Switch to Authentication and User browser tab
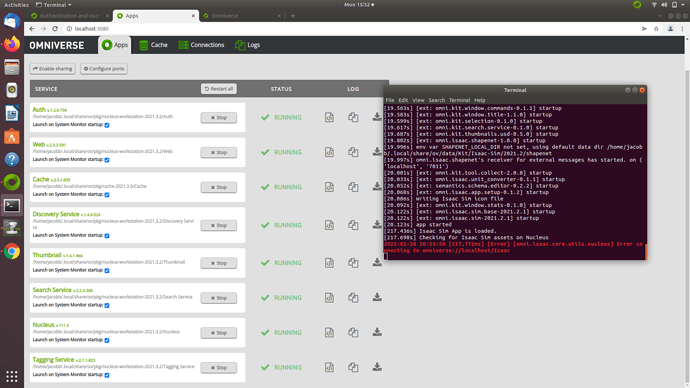This screenshot has width=690, height=388. [69, 16]
